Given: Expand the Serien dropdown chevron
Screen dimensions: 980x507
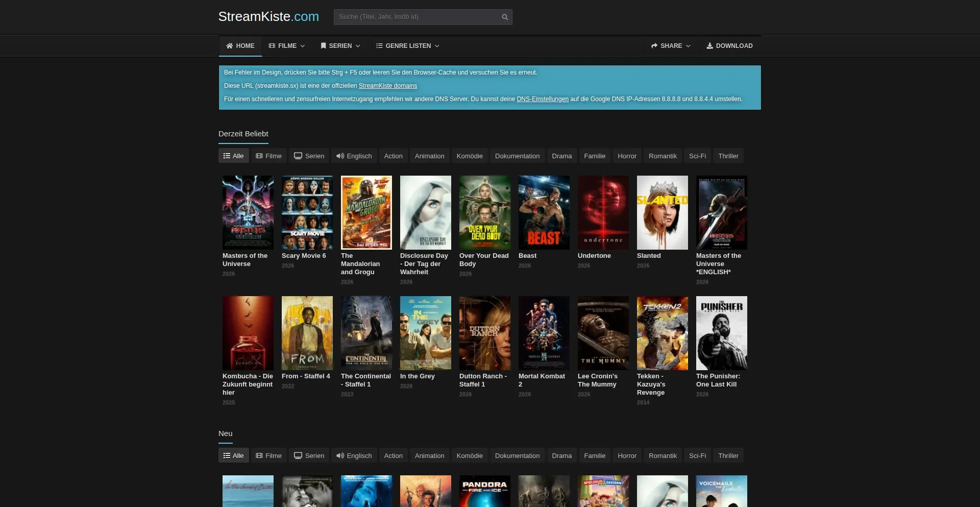Looking at the screenshot, I should (358, 46).
